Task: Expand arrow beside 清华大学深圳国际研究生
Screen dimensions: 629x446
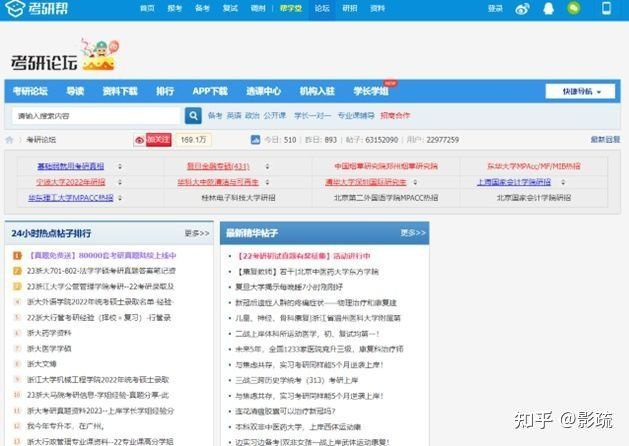Action: coord(415,182)
